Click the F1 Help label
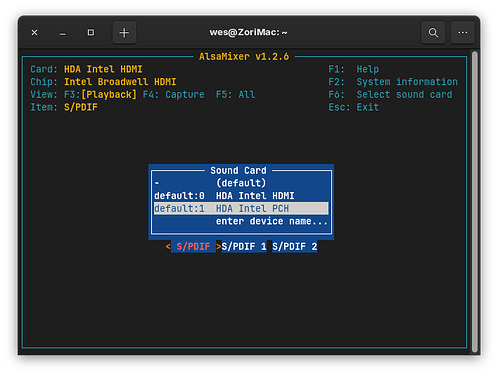498x375 pixels. [x=353, y=69]
